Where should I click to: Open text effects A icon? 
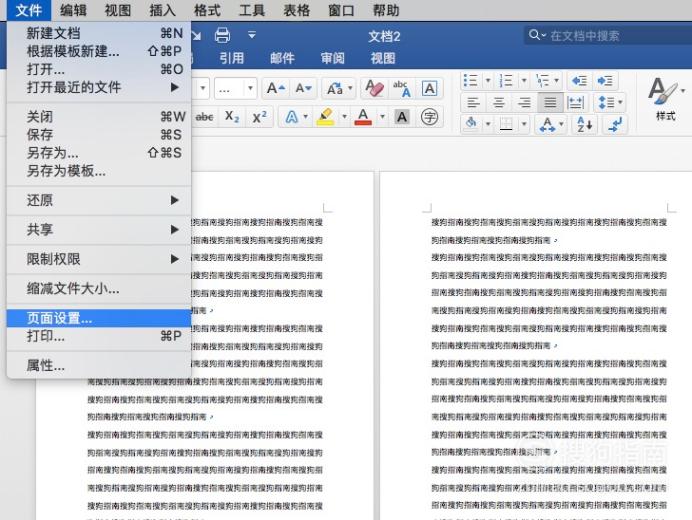292,117
